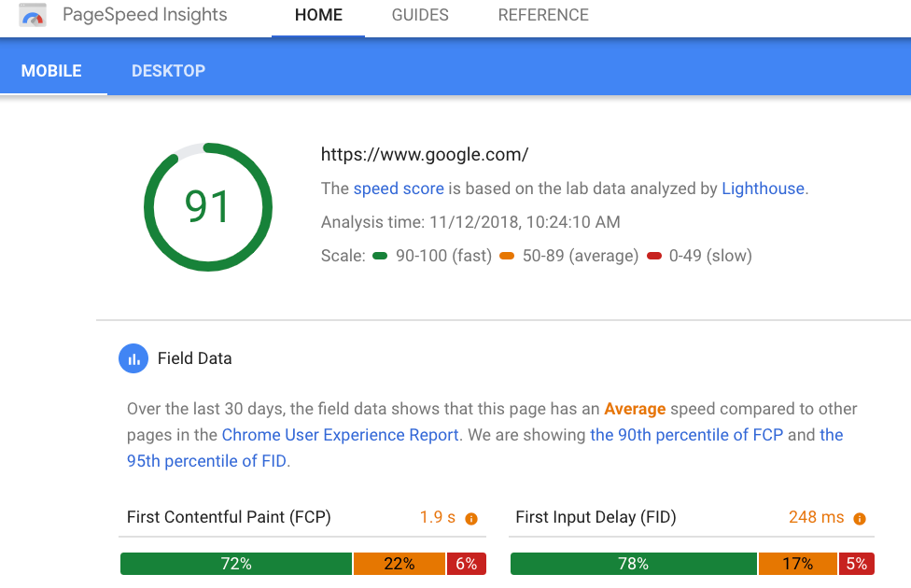
Task: Click the circular 91 speed score gauge
Action: click(x=207, y=207)
